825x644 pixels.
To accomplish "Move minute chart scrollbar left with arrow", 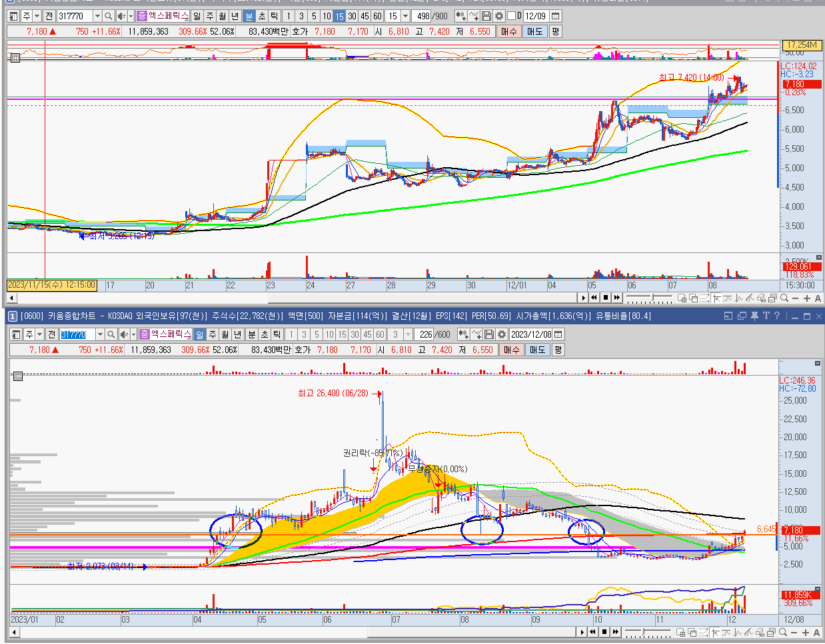I will click(11, 298).
